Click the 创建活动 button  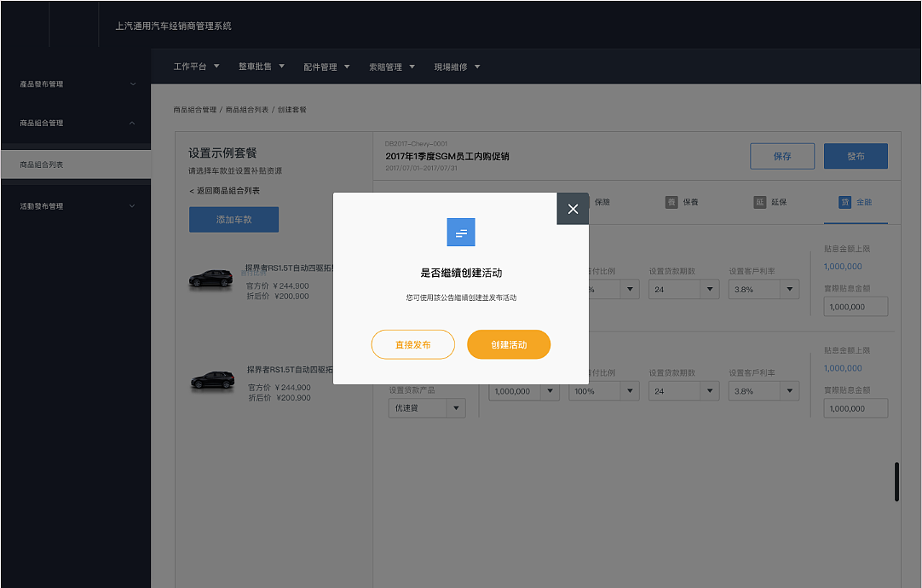[509, 344]
